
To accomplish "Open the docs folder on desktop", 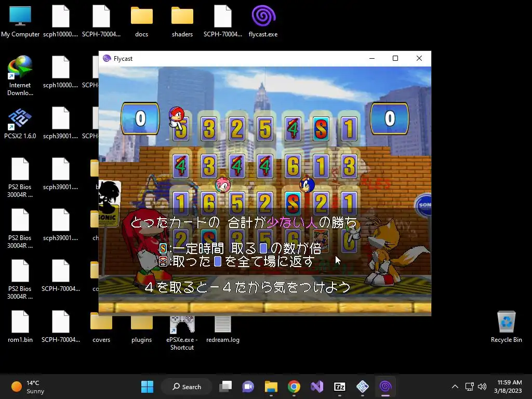I will coord(141,21).
